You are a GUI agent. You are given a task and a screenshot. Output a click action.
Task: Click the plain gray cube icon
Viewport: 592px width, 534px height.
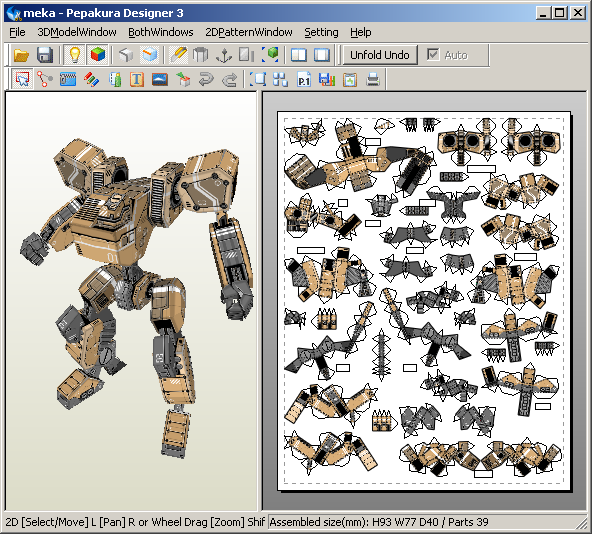pyautogui.click(x=126, y=55)
